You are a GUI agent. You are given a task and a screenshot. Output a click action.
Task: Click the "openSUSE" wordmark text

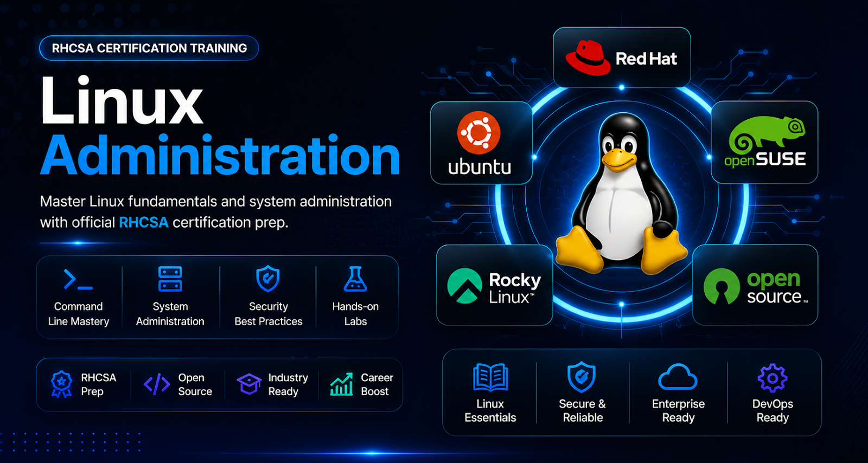click(765, 159)
